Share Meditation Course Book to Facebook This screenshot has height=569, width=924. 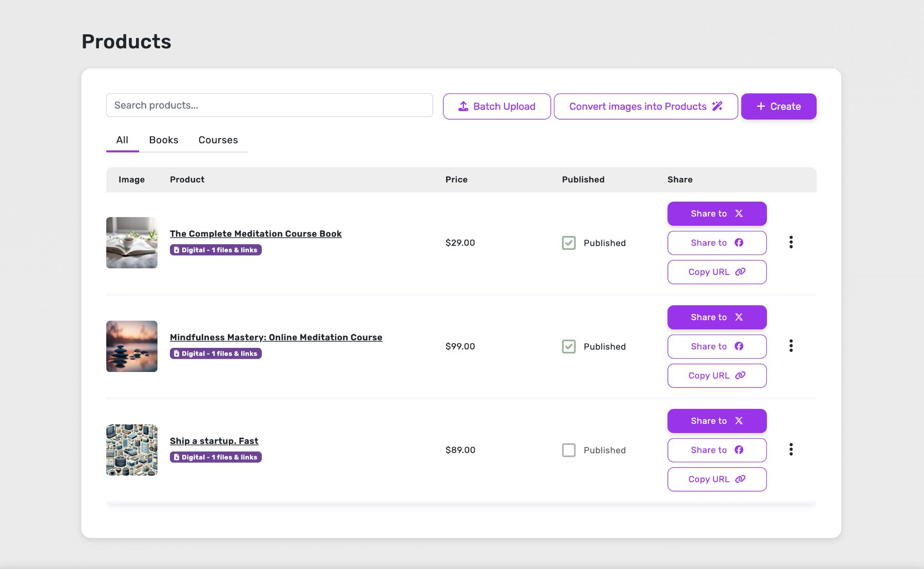click(717, 243)
